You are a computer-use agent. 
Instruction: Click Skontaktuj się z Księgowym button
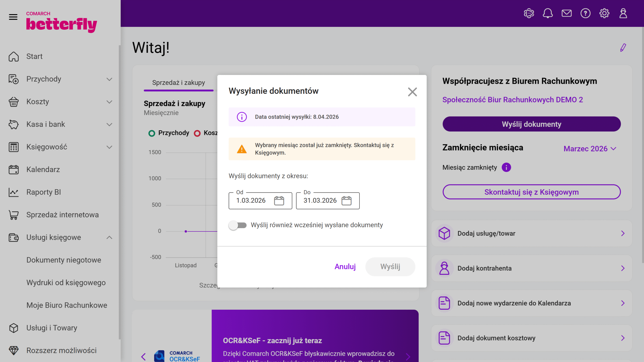[531, 192]
